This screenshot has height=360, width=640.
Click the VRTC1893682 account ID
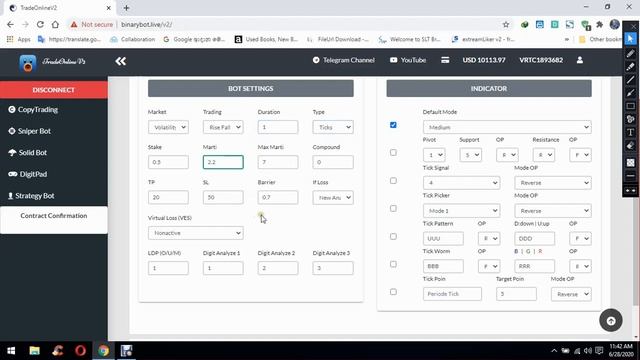(541, 60)
